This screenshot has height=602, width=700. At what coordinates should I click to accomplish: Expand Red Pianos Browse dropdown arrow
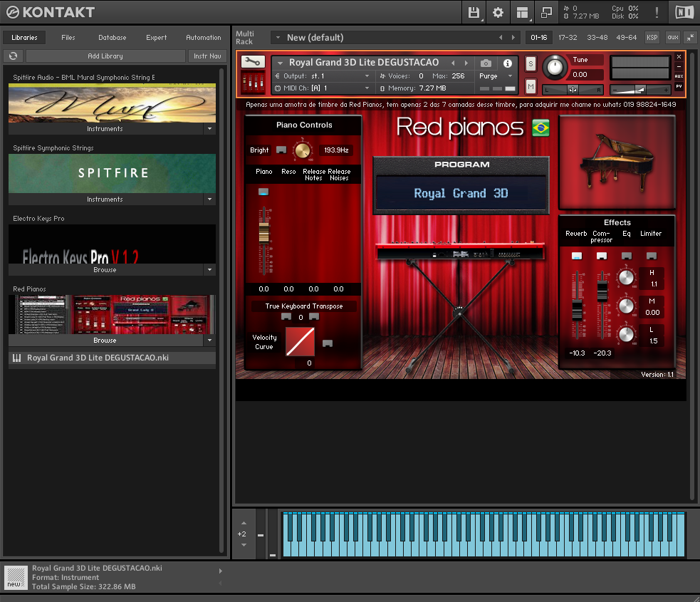pyautogui.click(x=210, y=341)
